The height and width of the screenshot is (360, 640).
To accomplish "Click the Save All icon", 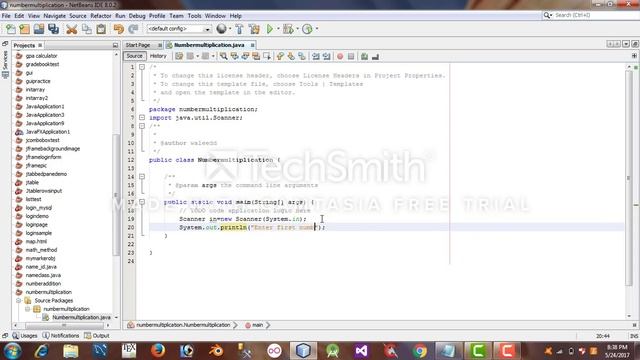I will pos(53,29).
